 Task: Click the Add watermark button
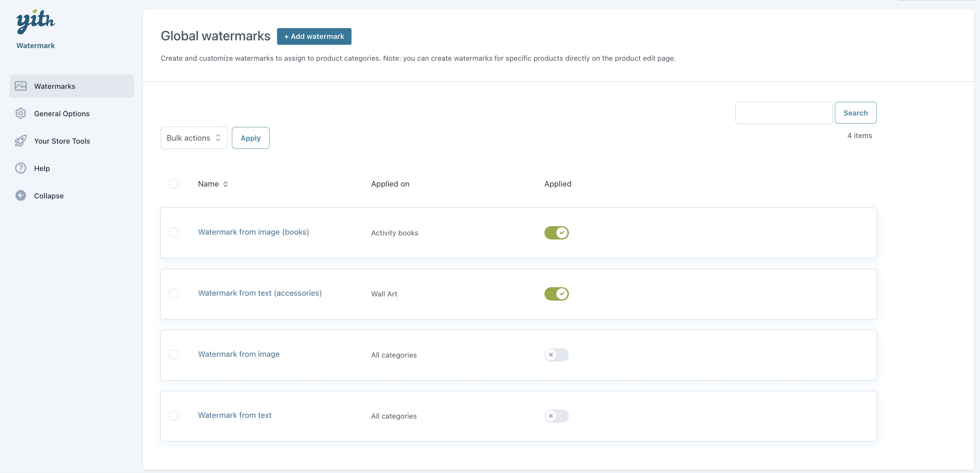coord(314,36)
